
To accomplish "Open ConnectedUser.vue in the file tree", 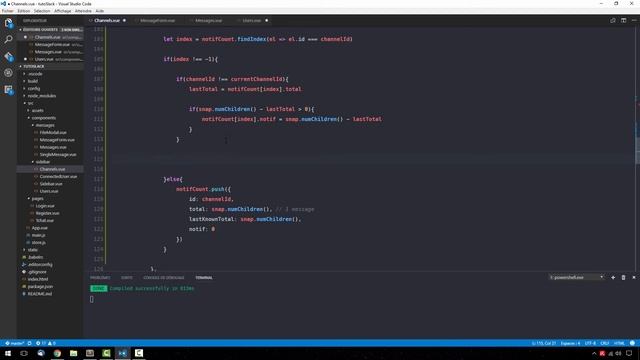I will point(58,177).
